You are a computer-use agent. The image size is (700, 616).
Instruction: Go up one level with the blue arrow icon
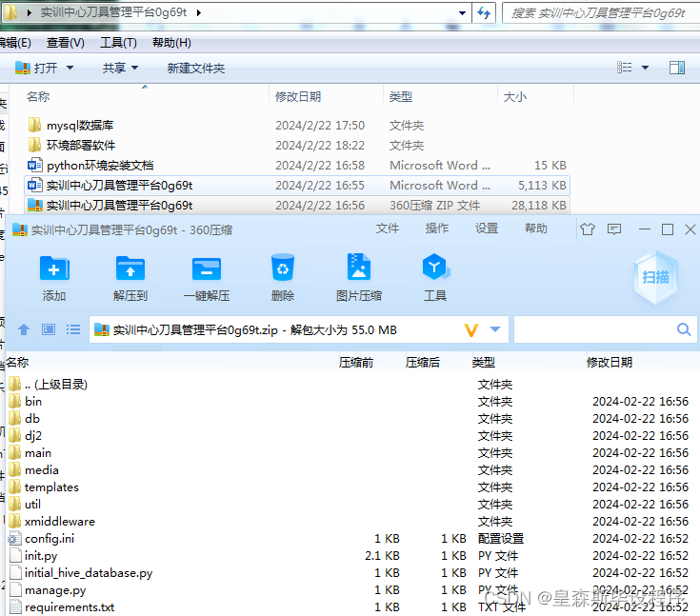coord(24,329)
